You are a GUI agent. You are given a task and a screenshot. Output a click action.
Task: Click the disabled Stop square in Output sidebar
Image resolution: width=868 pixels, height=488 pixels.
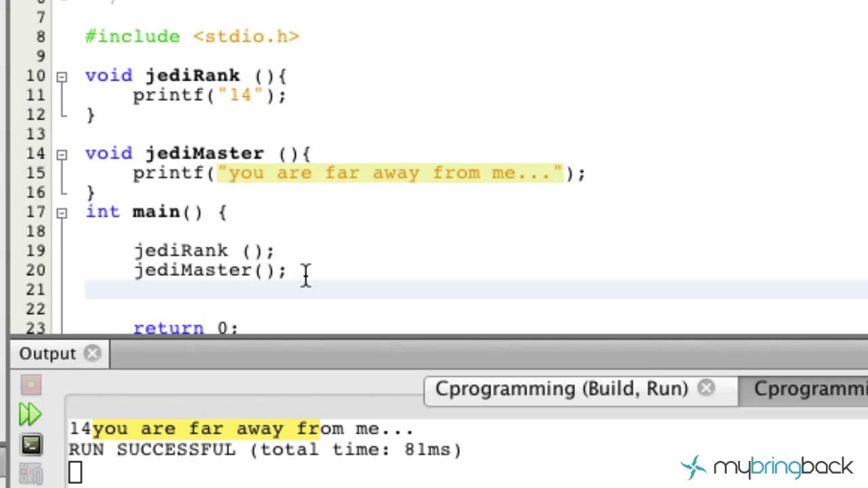click(x=31, y=385)
